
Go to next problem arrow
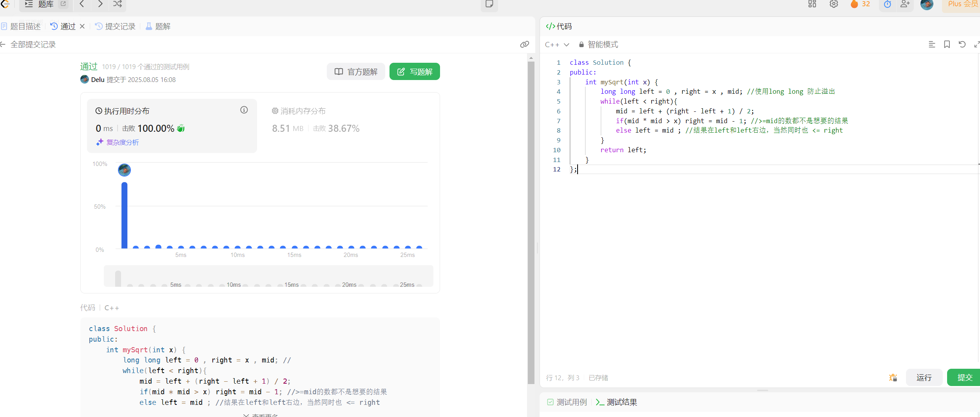(100, 4)
